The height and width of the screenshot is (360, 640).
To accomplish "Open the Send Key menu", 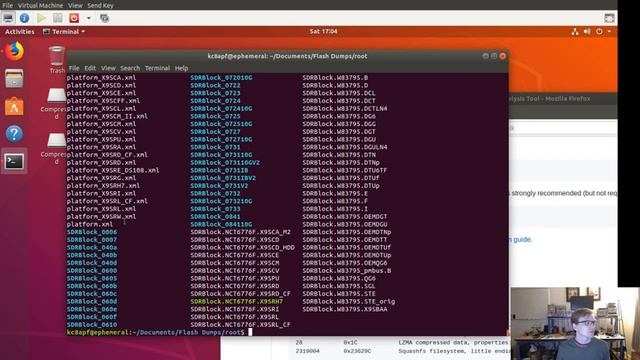I will click(x=100, y=5).
